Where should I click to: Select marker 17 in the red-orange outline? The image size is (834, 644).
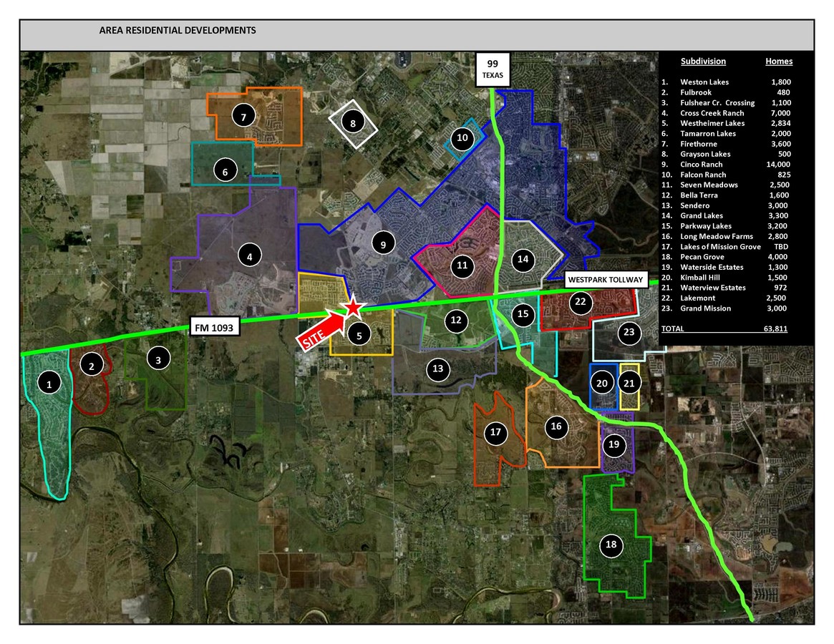click(x=495, y=432)
